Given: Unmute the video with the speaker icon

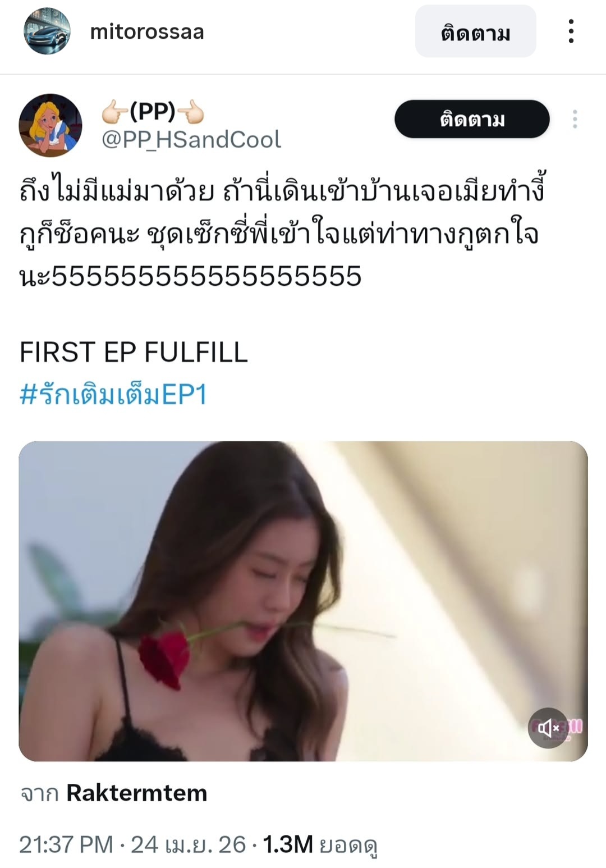Looking at the screenshot, I should [x=549, y=728].
